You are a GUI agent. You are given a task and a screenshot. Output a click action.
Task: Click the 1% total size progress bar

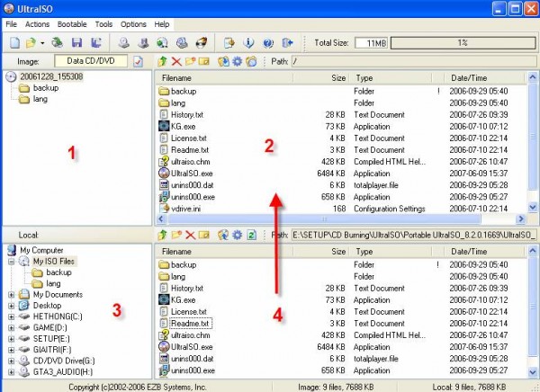(463, 42)
